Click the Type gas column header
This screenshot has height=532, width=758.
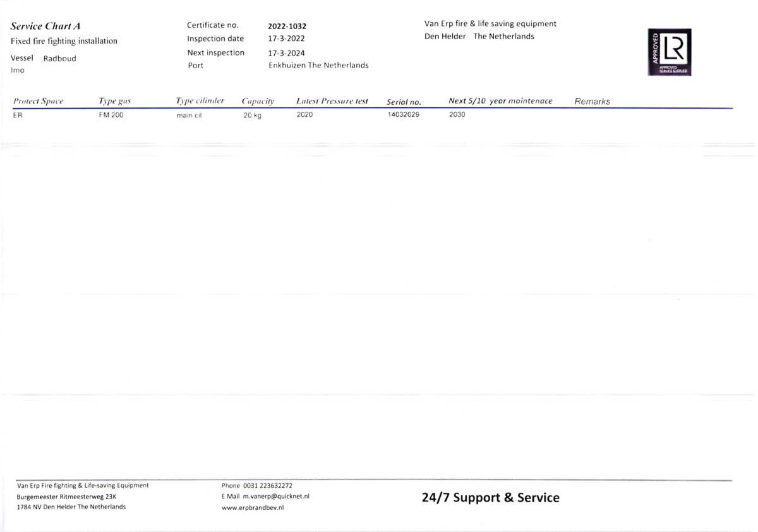tap(114, 101)
